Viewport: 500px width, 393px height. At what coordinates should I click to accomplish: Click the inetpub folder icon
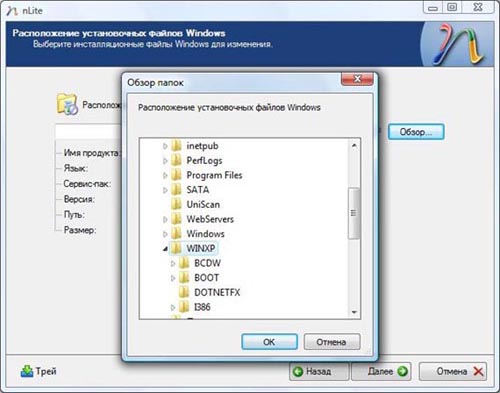(176, 146)
